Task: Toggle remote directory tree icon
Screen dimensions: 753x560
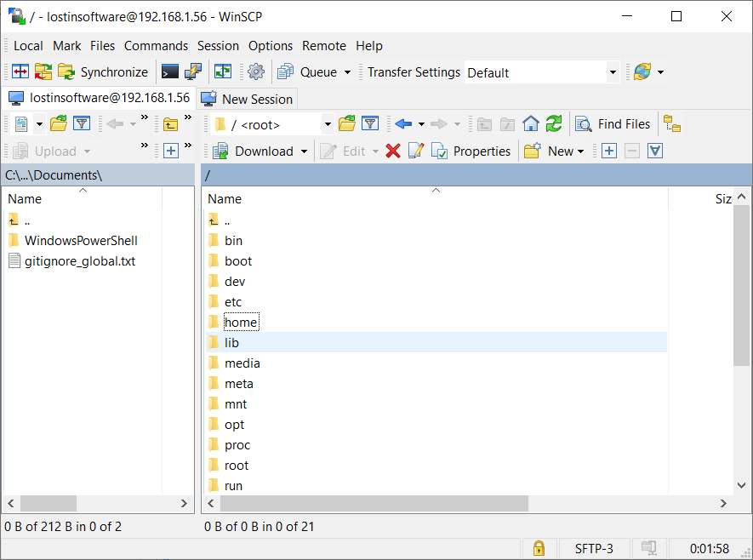Action: point(672,124)
